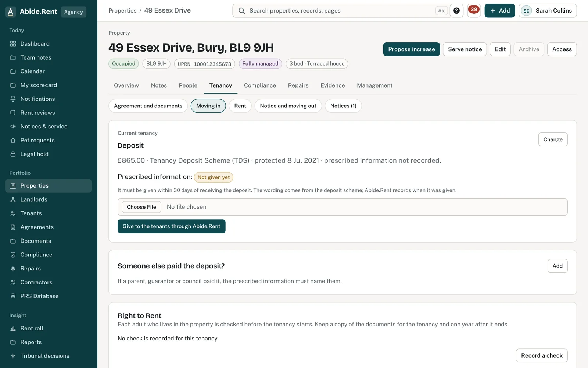The image size is (588, 368).
Task: Click the top Add button
Action: (500, 11)
